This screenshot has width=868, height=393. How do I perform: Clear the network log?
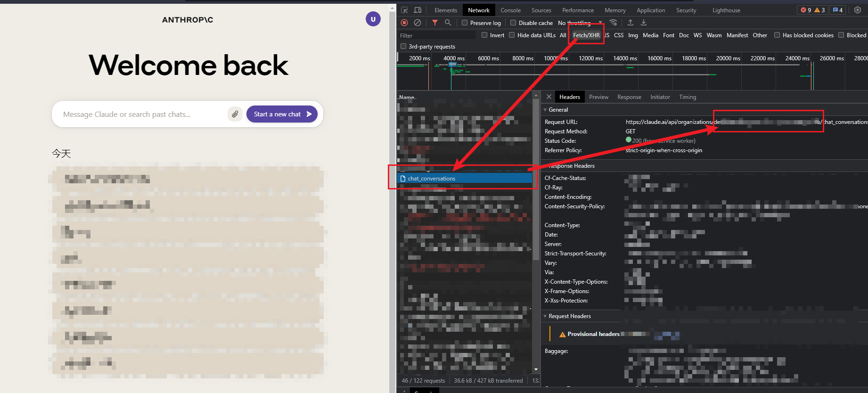pos(418,23)
